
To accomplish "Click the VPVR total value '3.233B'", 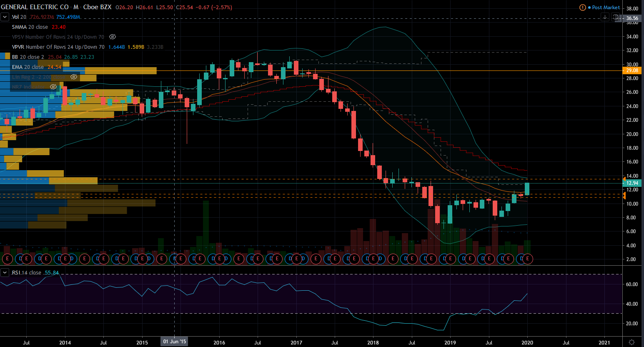I will click(x=155, y=47).
